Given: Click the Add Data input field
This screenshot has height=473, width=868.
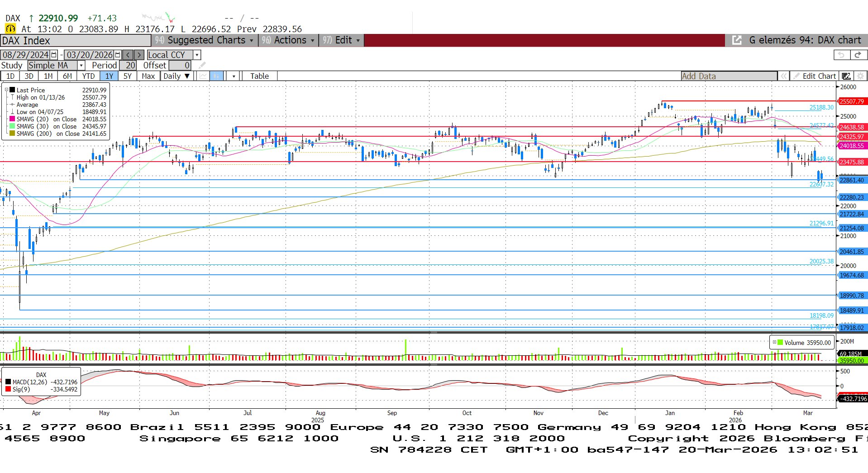Looking at the screenshot, I should coord(729,76).
